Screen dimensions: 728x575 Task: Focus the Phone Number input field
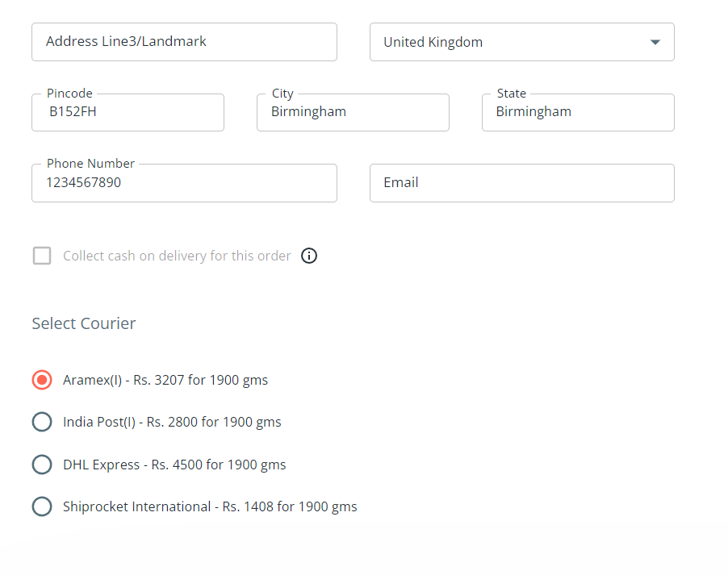[184, 183]
